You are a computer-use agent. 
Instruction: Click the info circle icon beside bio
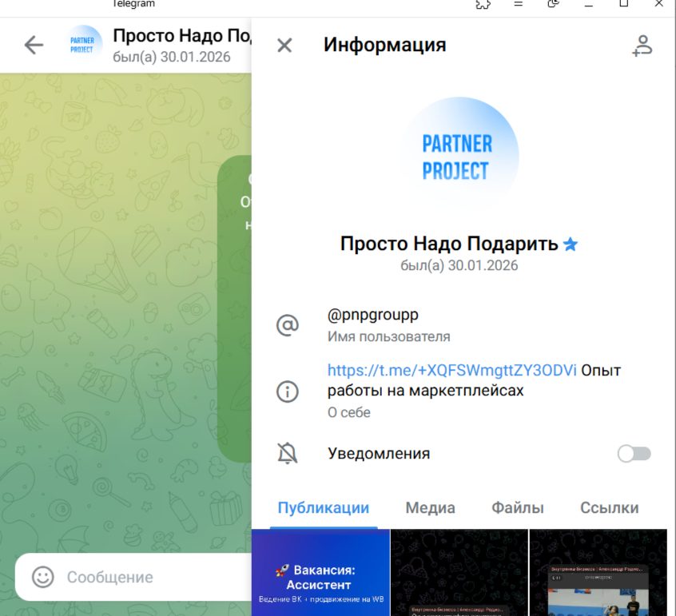287,391
